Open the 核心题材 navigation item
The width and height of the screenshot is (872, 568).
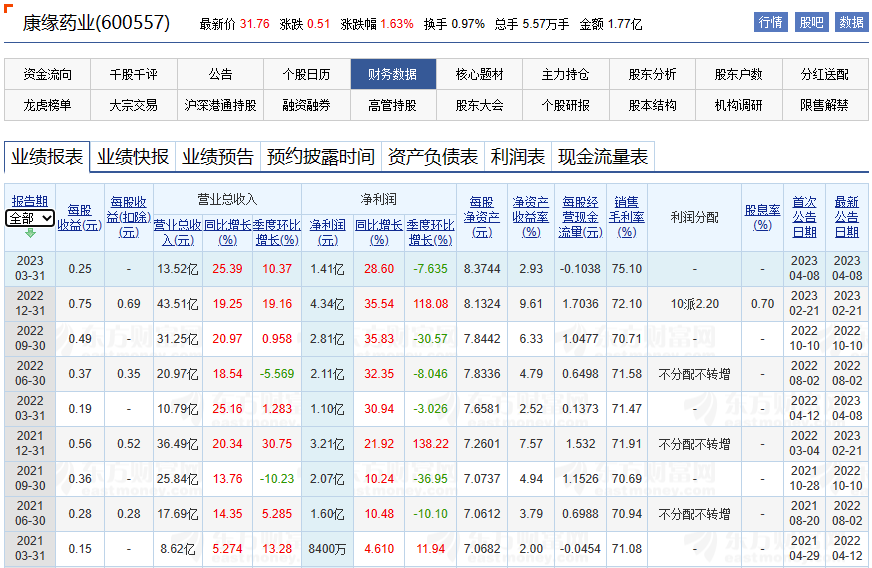(x=479, y=74)
